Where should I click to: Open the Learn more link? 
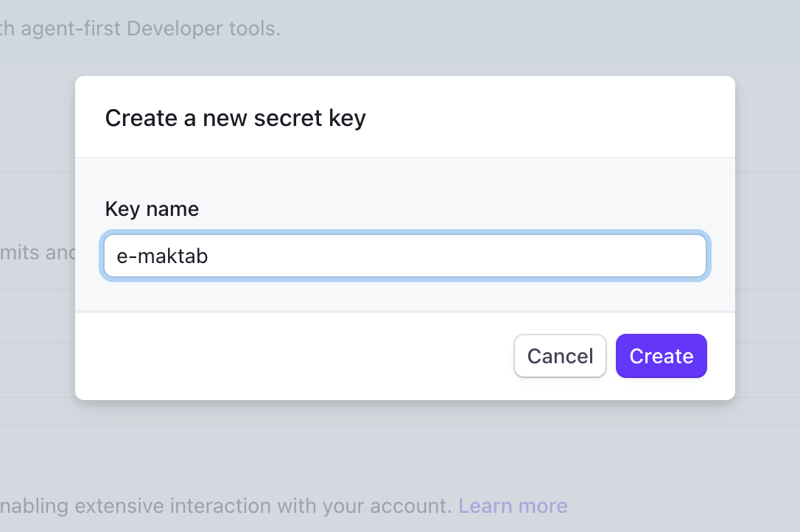(513, 506)
